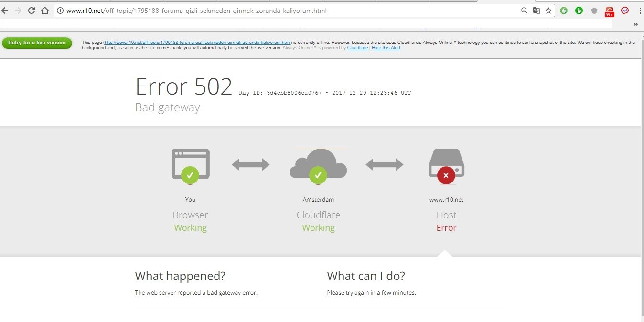Click the page vertical scrollbar
The width and height of the screenshot is (644, 322).
[642, 177]
